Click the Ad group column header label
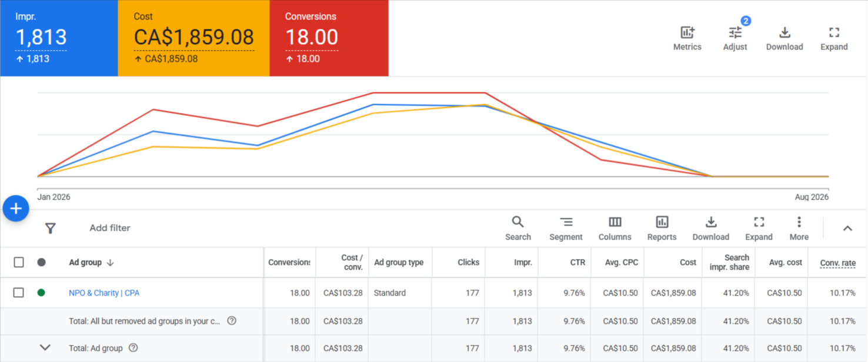 (85, 263)
